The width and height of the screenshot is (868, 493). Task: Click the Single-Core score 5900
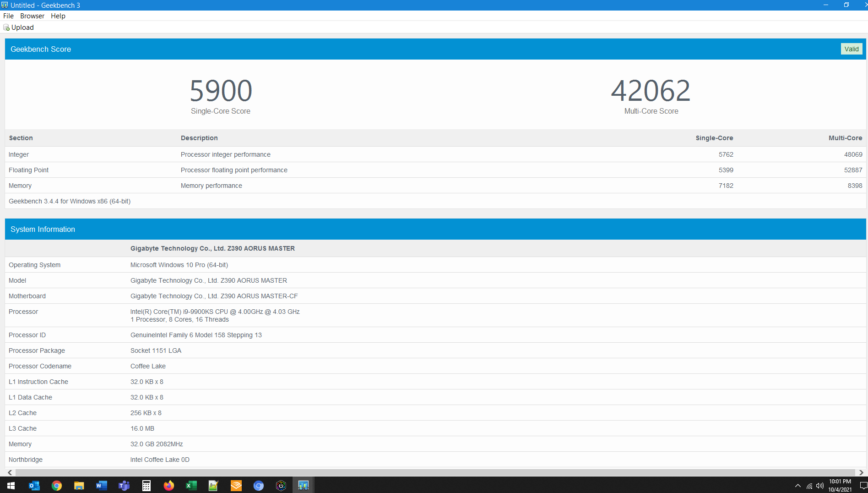[221, 90]
